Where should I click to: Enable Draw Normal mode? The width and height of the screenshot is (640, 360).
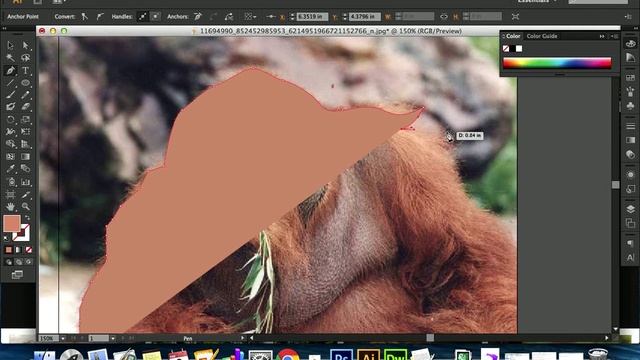pos(9,262)
